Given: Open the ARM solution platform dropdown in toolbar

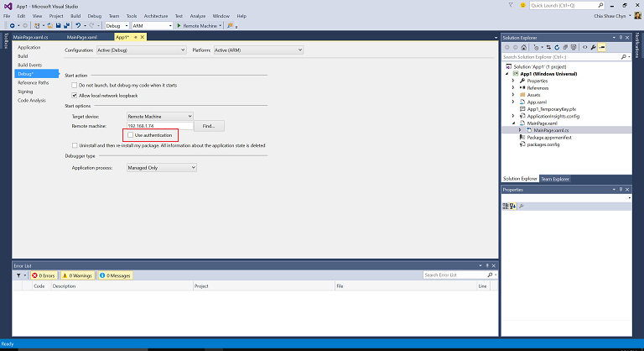Looking at the screenshot, I should (152, 25).
